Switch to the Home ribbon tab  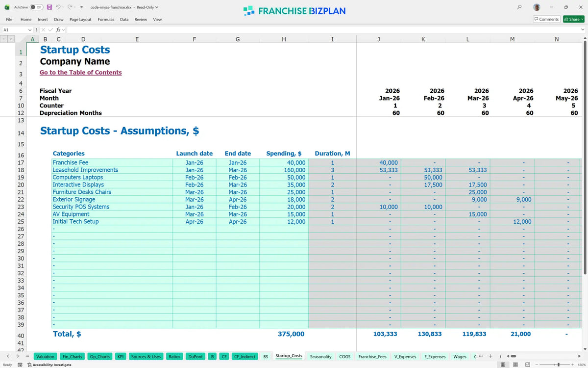click(x=26, y=20)
